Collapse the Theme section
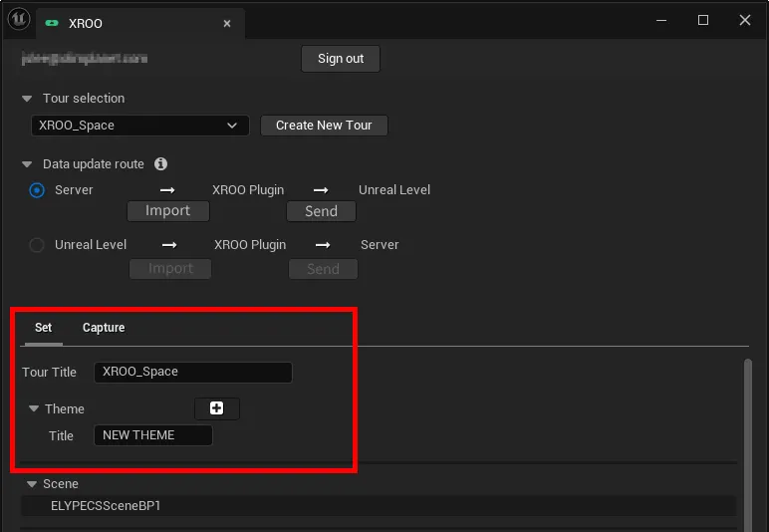This screenshot has height=532, width=769. (x=33, y=408)
